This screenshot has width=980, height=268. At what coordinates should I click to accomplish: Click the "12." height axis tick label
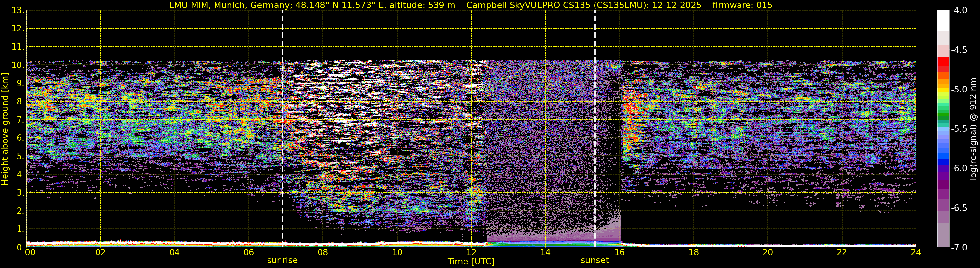18,29
